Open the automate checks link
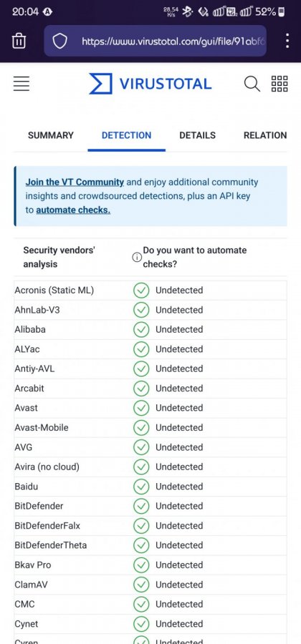The width and height of the screenshot is (301, 644). [x=73, y=210]
